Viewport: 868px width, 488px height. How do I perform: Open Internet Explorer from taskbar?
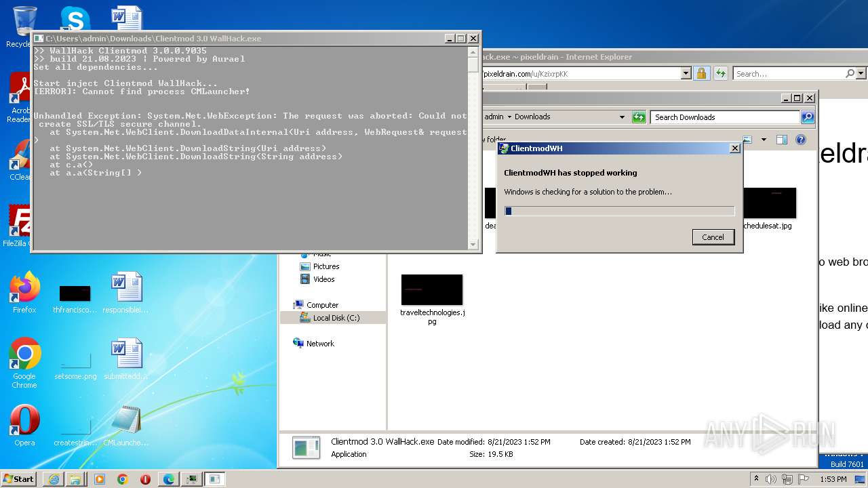(54, 479)
